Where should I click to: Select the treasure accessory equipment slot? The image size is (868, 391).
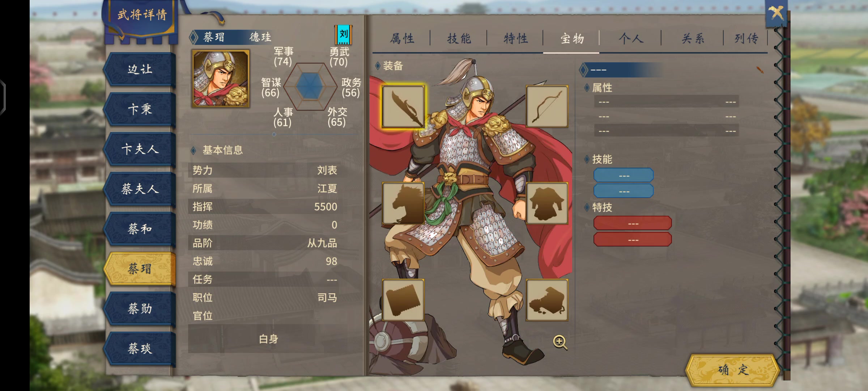[x=547, y=300]
